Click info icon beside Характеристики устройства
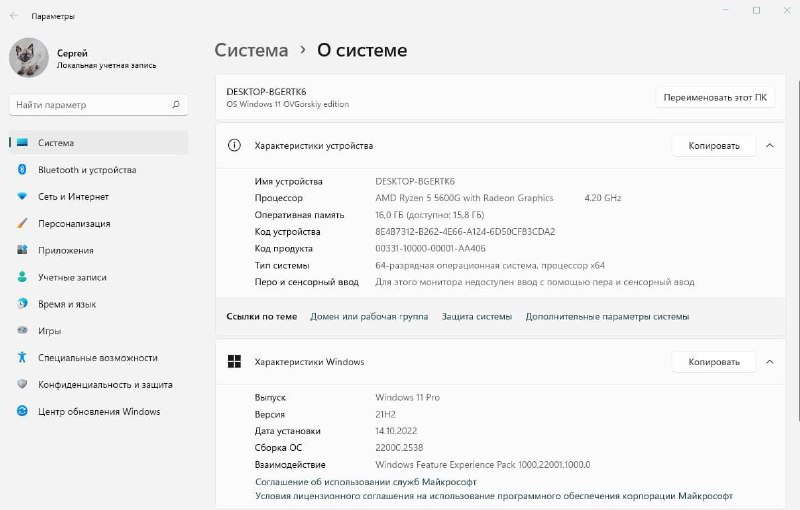 coord(234,145)
